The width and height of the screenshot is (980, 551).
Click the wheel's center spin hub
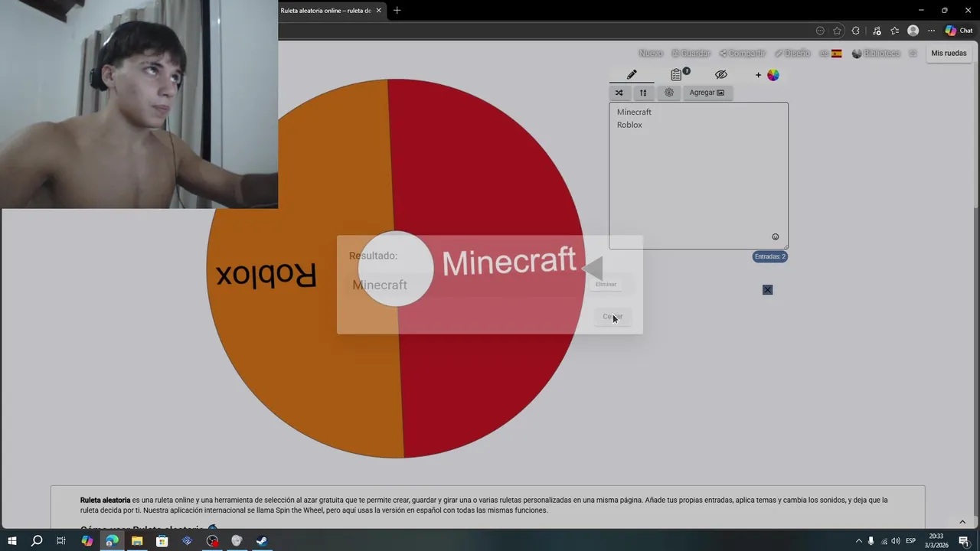(x=396, y=269)
